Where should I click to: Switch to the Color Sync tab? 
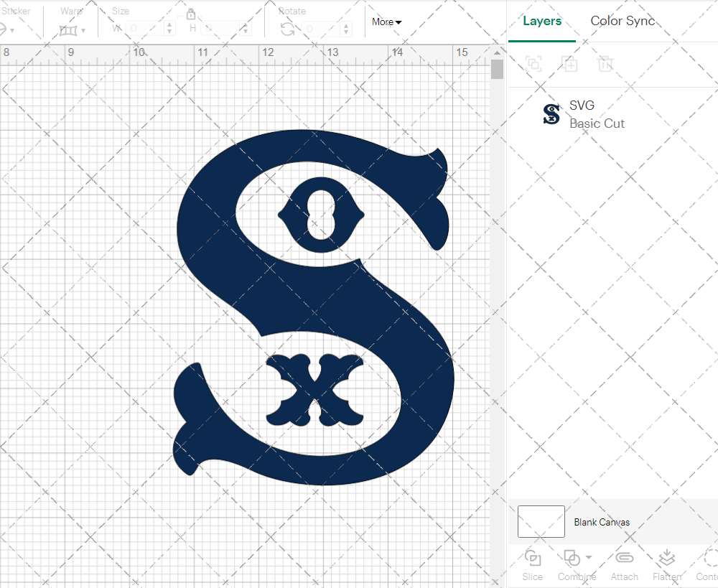(x=623, y=21)
